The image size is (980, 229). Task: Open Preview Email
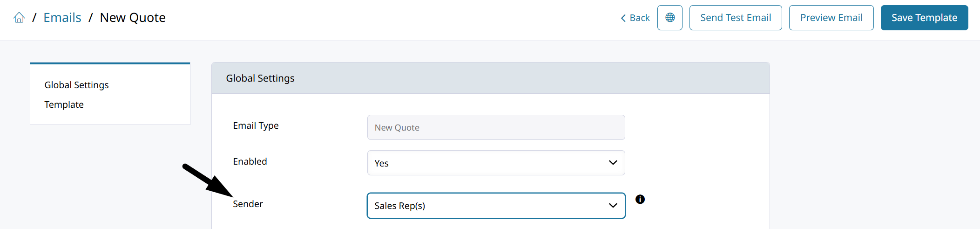831,18
